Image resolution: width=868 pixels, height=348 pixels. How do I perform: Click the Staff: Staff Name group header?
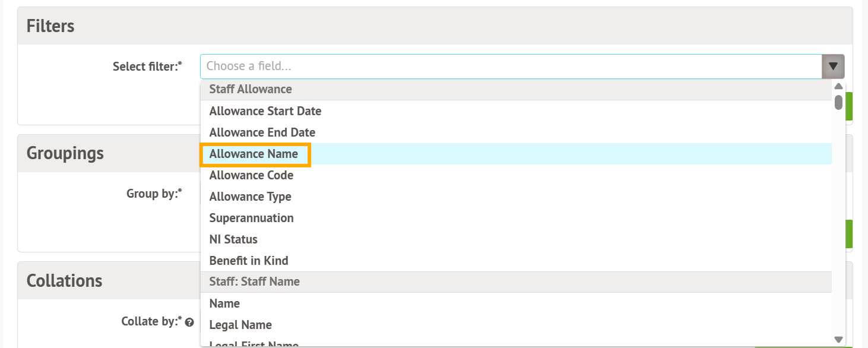pos(255,282)
